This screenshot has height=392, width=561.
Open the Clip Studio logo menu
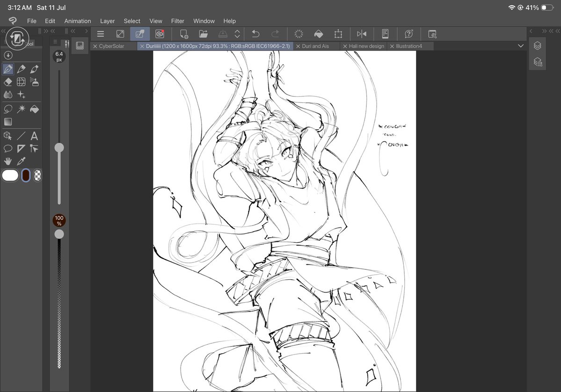pyautogui.click(x=13, y=21)
